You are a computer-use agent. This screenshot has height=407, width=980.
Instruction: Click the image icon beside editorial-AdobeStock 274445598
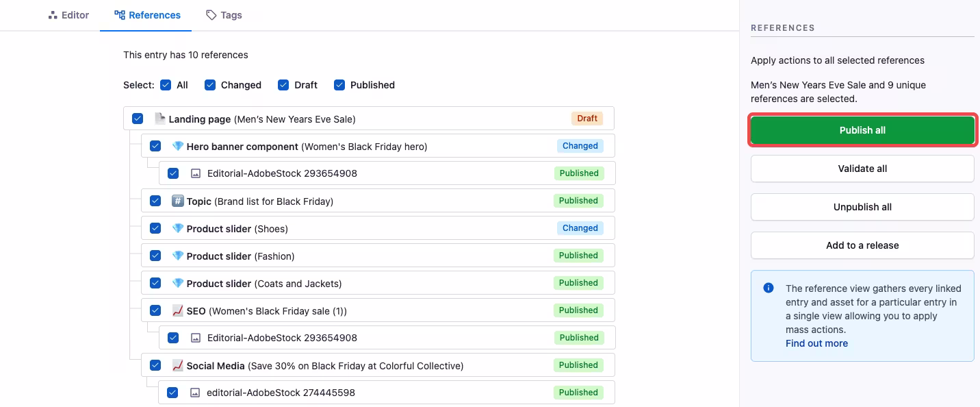pyautogui.click(x=195, y=393)
